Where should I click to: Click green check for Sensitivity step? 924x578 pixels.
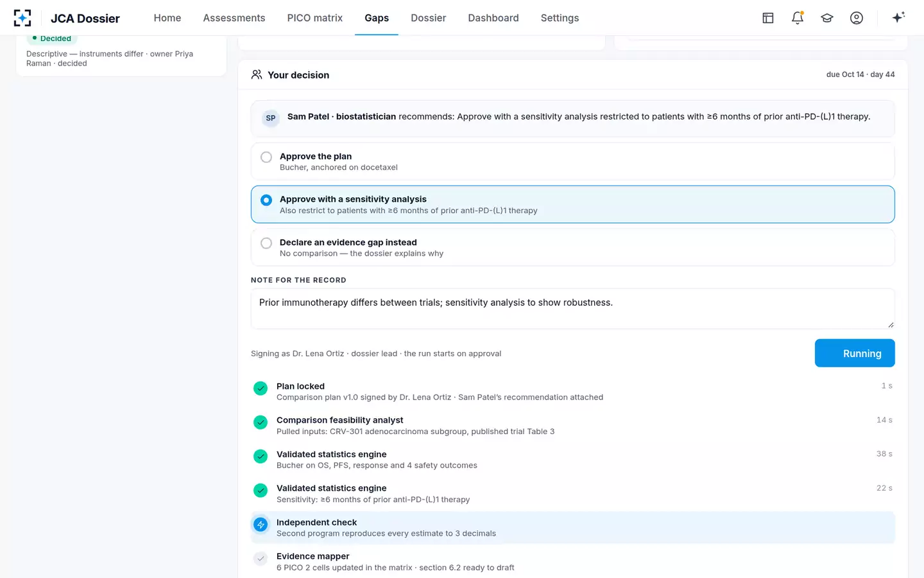click(x=261, y=491)
